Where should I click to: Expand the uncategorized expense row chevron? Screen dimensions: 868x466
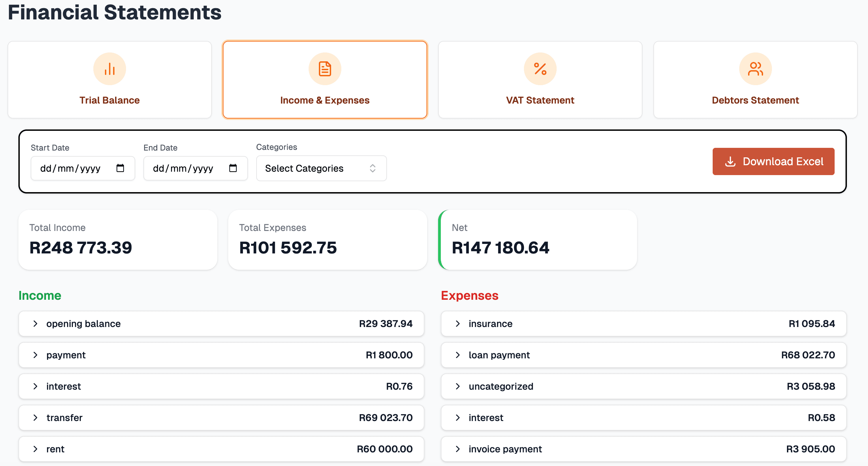tap(458, 386)
